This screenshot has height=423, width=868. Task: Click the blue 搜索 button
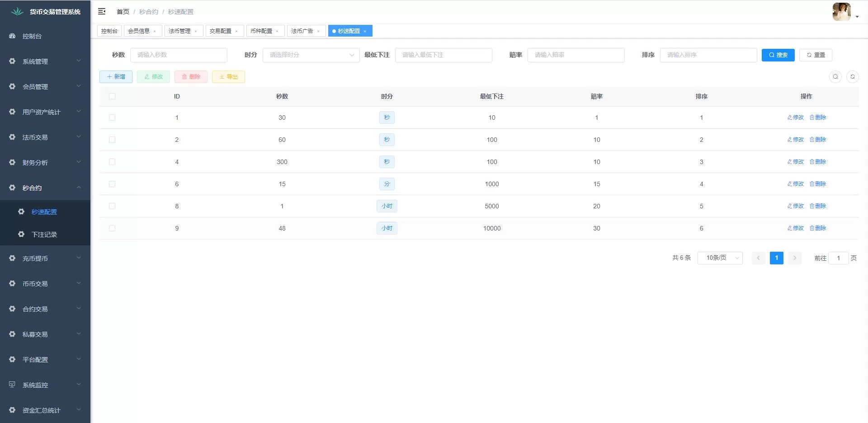pyautogui.click(x=778, y=55)
